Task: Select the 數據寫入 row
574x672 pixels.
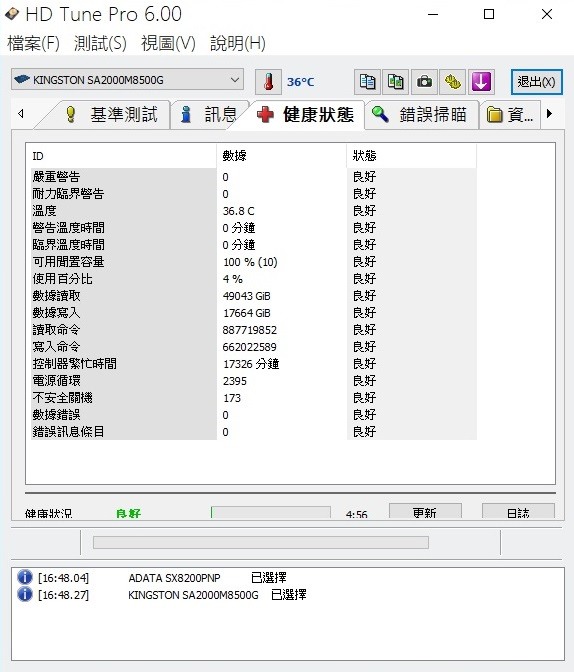Action: (254, 313)
